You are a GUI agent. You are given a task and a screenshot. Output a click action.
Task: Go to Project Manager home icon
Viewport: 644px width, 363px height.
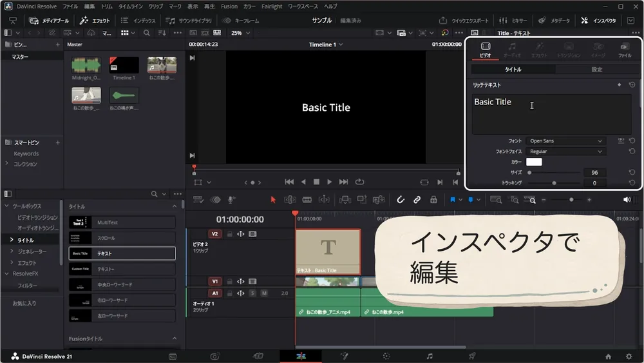(609, 357)
